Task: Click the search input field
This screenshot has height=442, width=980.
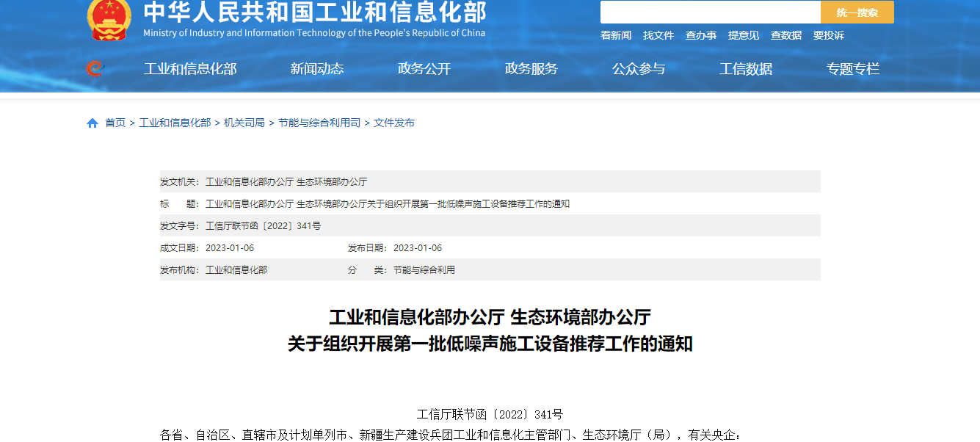Action: [710, 12]
